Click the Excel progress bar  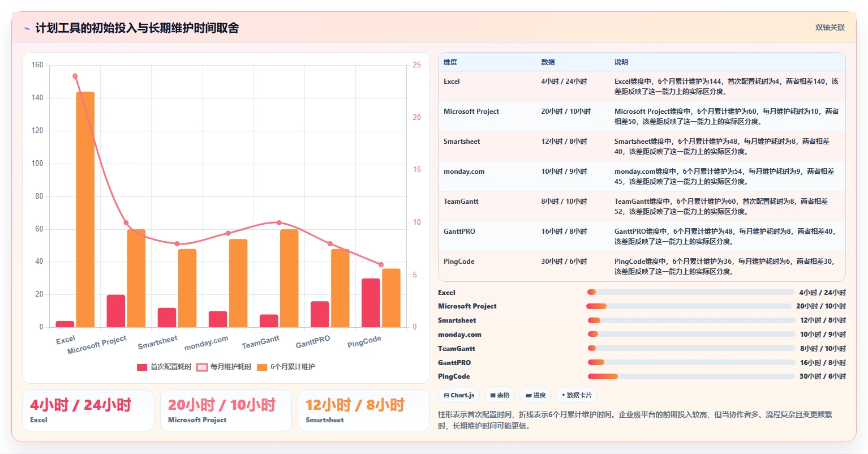pos(691,292)
